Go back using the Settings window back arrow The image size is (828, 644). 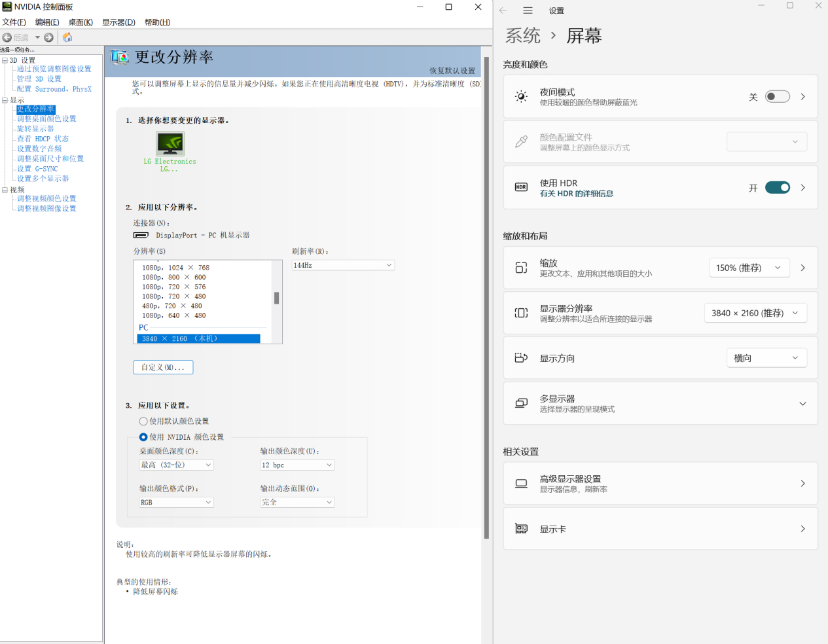(x=503, y=10)
